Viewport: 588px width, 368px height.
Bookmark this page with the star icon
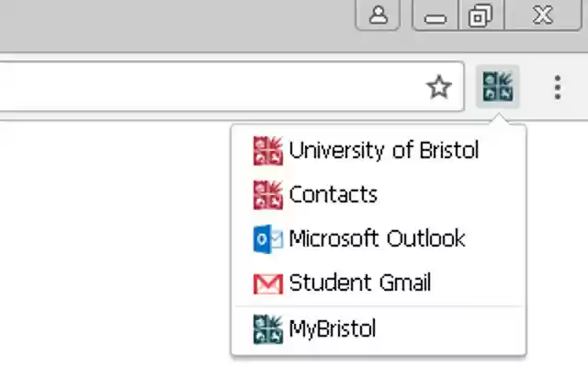(x=439, y=87)
